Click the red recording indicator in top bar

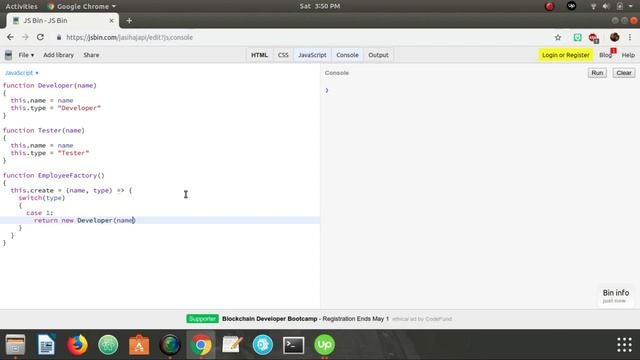(x=550, y=6)
